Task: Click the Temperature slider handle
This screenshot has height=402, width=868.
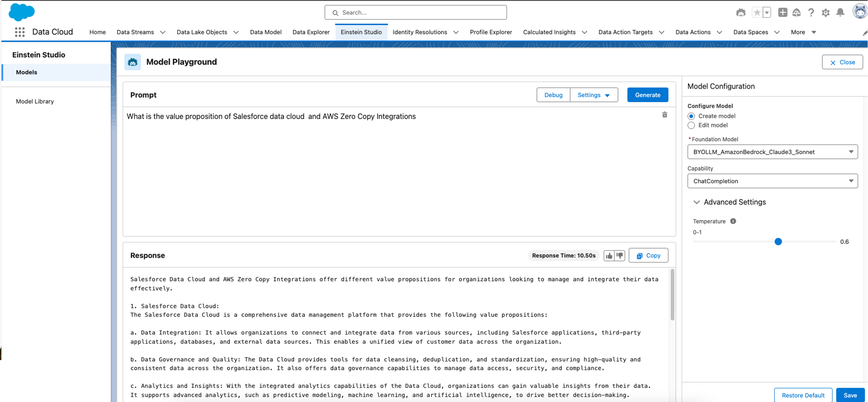Action: 778,242
